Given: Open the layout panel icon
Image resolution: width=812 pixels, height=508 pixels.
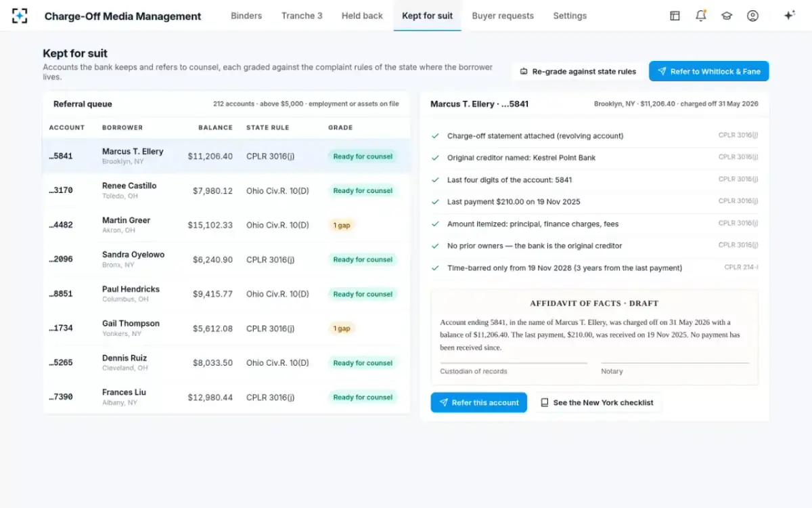Looking at the screenshot, I should (x=675, y=16).
